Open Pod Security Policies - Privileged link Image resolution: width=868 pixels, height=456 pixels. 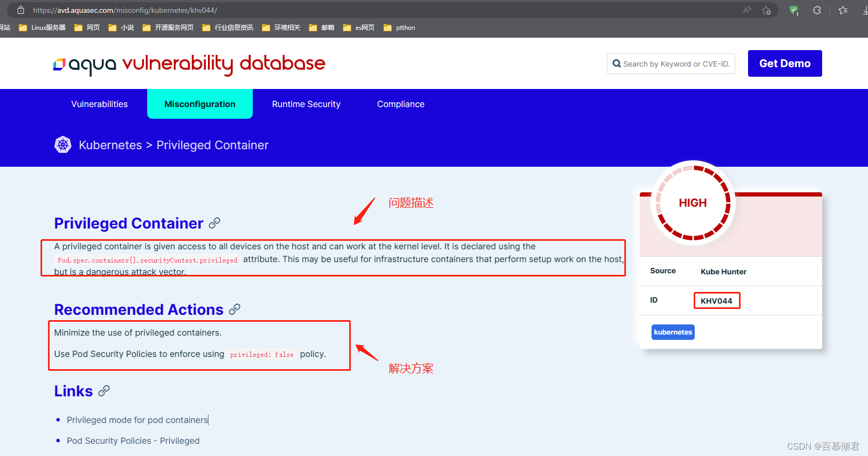tap(133, 441)
